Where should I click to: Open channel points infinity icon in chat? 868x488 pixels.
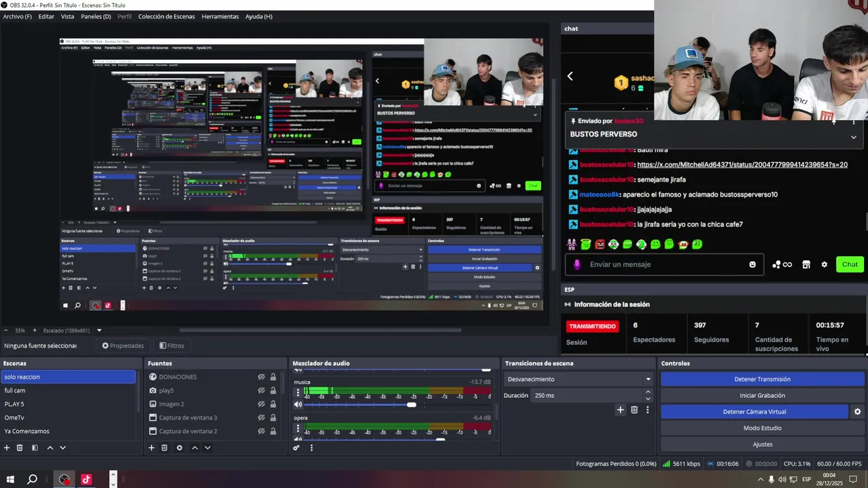pyautogui.click(x=782, y=264)
